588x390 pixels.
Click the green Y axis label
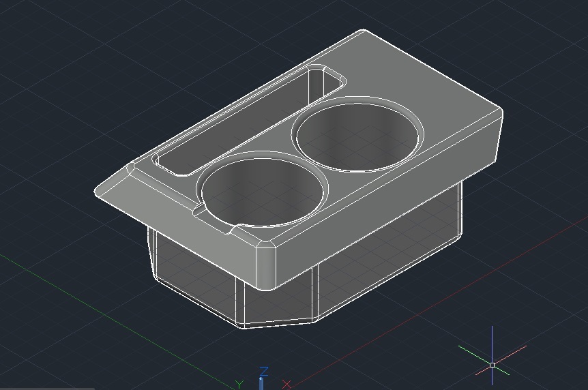tap(239, 385)
